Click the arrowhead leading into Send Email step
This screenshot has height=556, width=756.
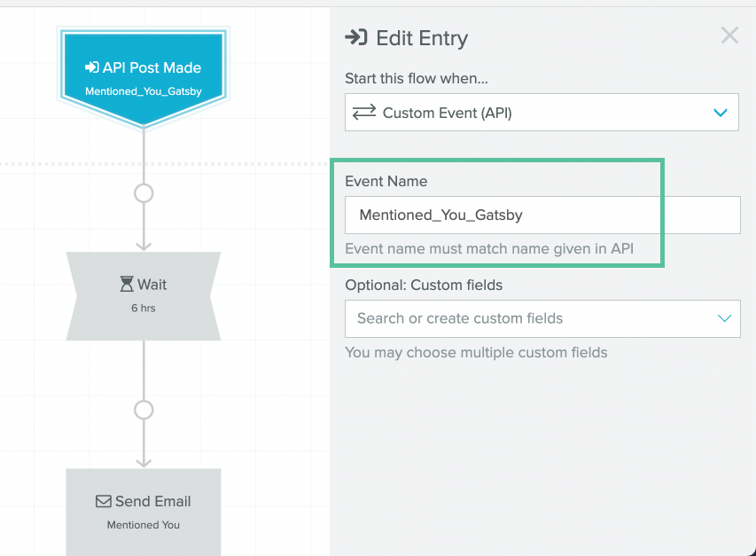144,464
